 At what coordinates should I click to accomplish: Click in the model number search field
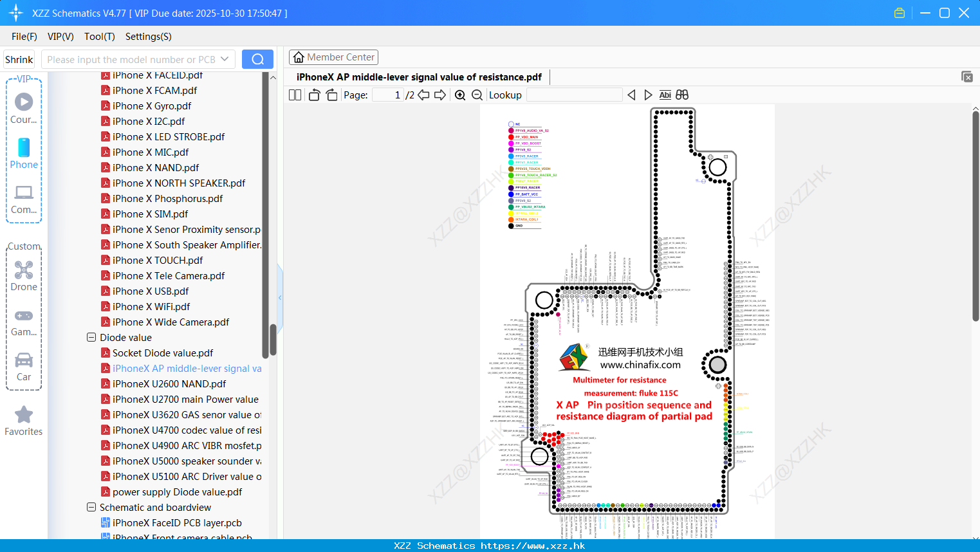131,59
